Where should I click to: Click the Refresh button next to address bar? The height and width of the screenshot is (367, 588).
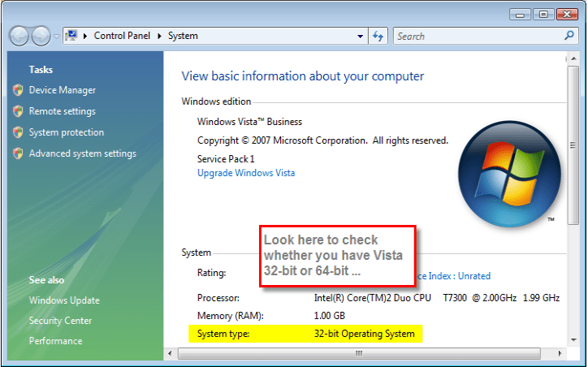pyautogui.click(x=378, y=36)
